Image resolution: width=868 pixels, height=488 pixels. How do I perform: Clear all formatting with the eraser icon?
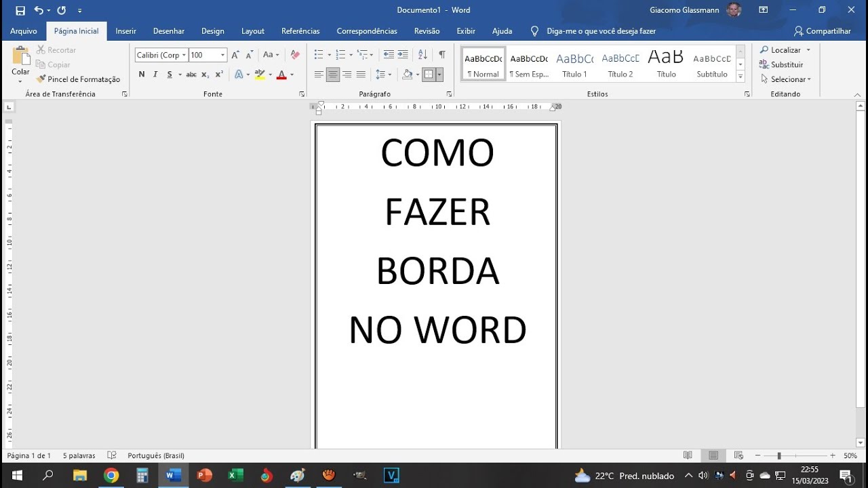[x=294, y=55]
